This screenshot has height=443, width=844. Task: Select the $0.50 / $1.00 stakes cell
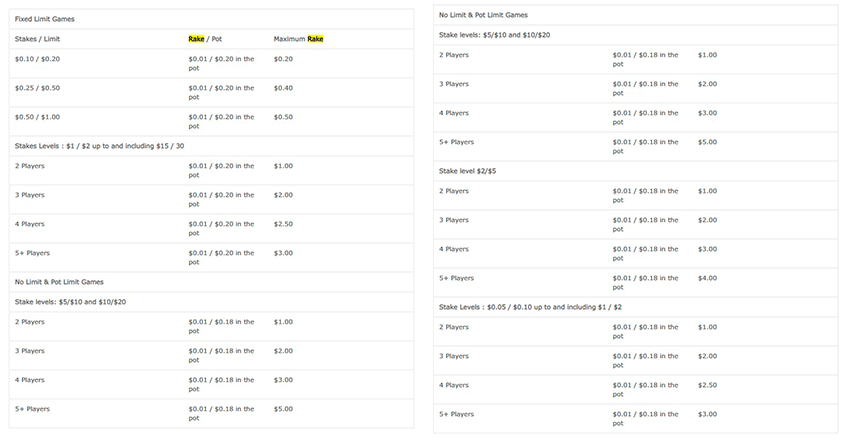(37, 117)
